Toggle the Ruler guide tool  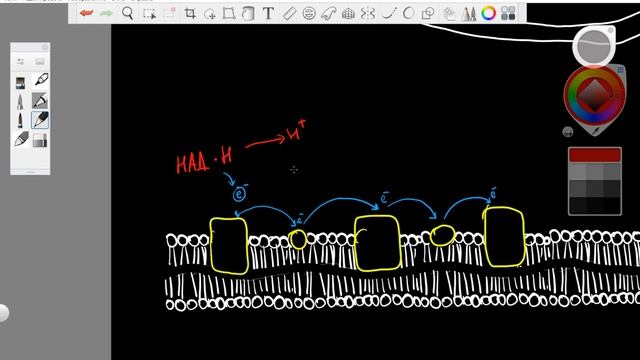point(289,13)
